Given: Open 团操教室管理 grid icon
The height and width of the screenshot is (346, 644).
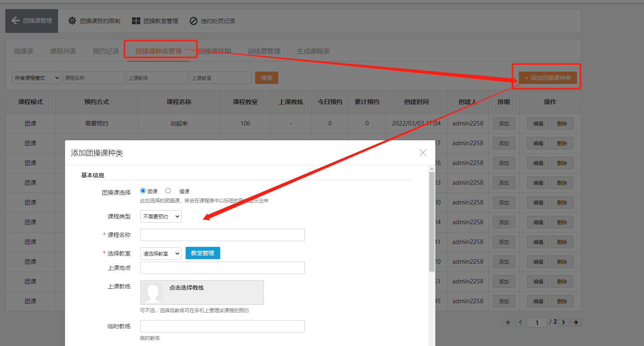Looking at the screenshot, I should pyautogui.click(x=136, y=21).
